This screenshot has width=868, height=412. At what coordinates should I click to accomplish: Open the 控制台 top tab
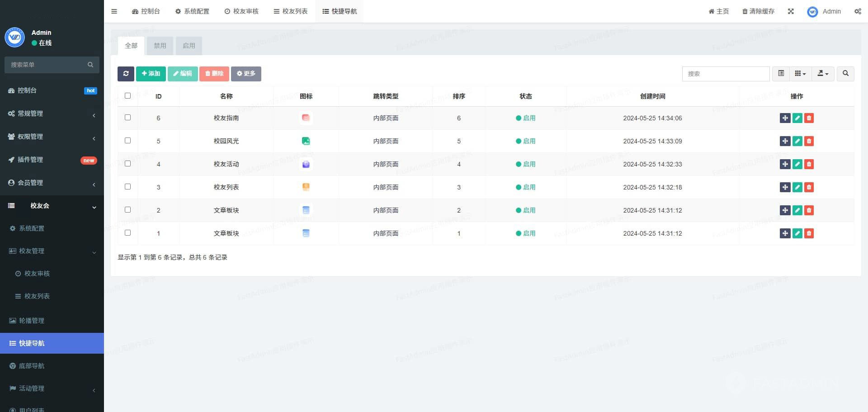tap(146, 11)
